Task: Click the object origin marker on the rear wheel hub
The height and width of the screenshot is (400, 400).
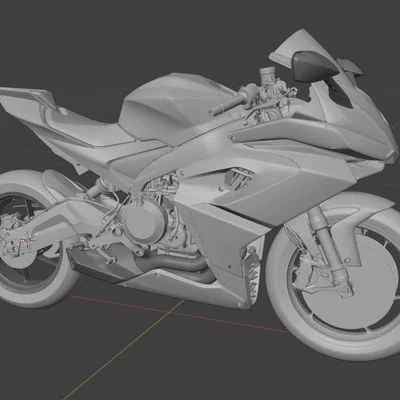Action: pyautogui.click(x=27, y=239)
